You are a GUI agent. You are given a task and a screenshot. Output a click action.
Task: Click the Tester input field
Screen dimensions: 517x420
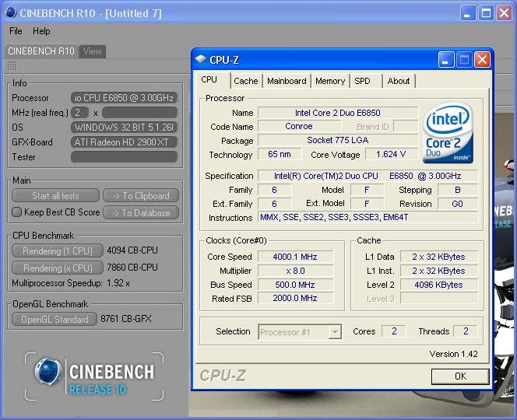124,157
